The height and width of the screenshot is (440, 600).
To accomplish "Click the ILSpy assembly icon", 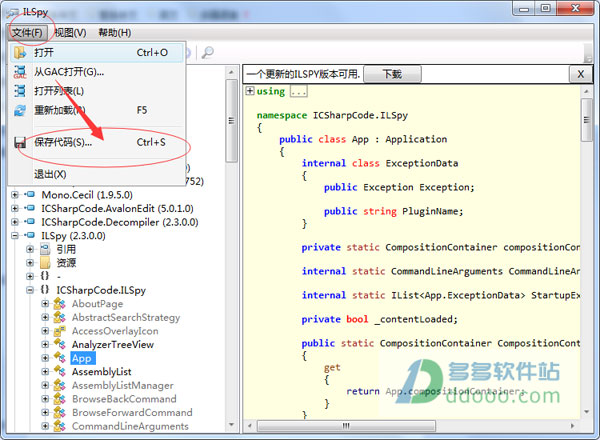I will [29, 235].
